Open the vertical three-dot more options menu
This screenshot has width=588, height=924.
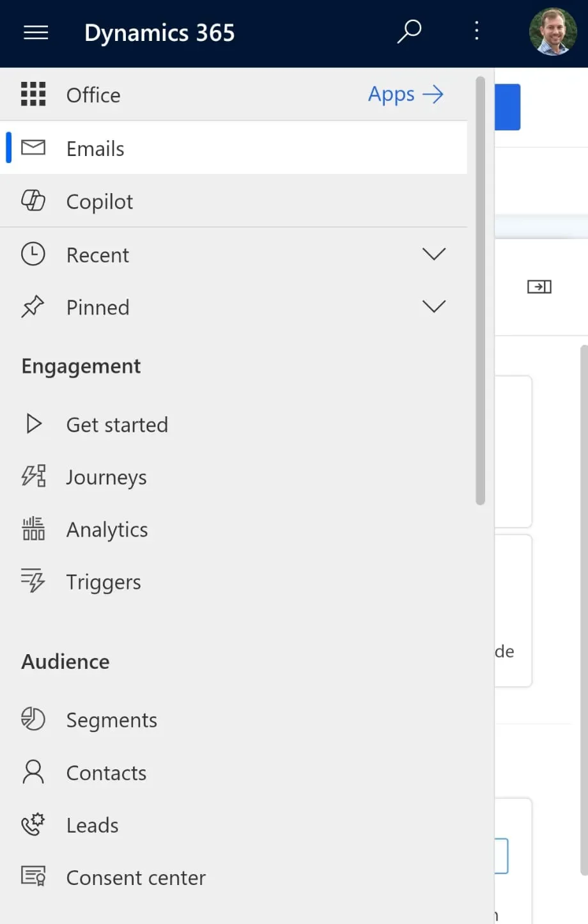pos(476,31)
